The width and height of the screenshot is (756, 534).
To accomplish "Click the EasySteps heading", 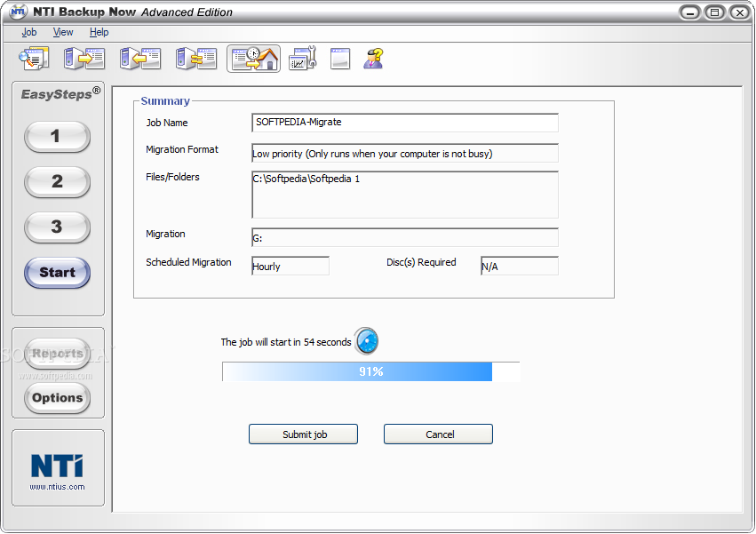I will [60, 93].
